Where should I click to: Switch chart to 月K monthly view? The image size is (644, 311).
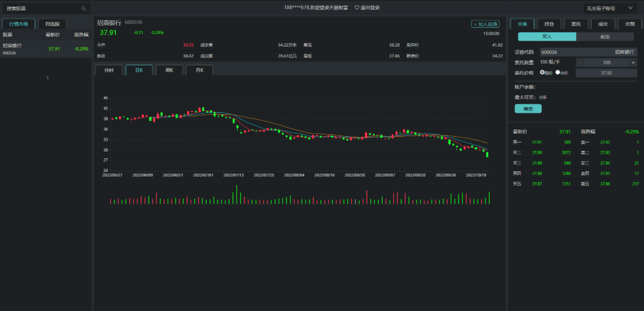200,70
